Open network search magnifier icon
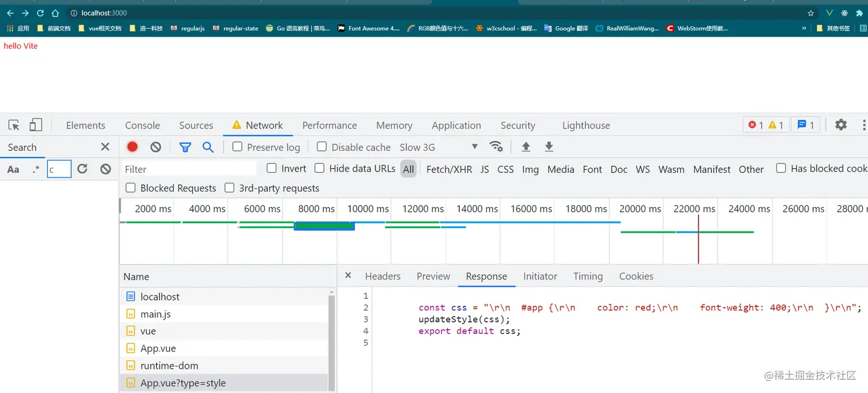 [208, 147]
